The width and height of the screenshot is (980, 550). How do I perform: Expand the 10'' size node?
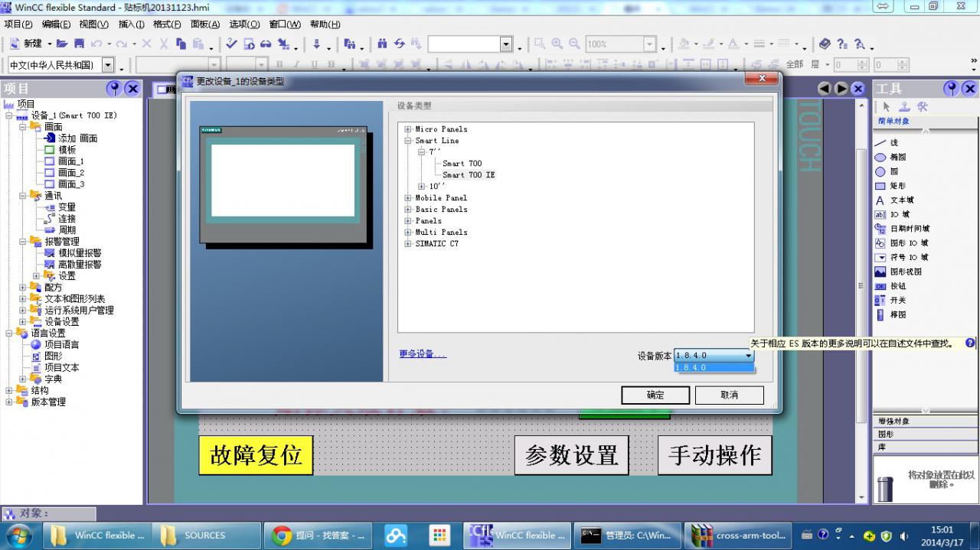(x=422, y=187)
